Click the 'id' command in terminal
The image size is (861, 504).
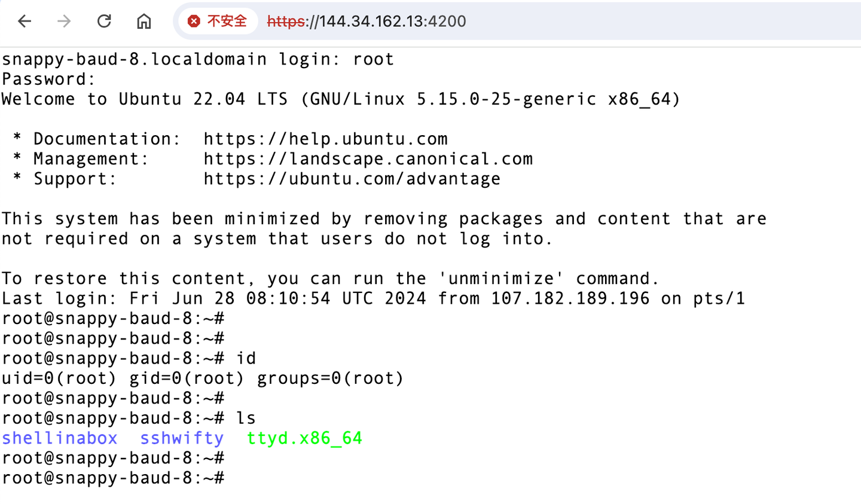pyautogui.click(x=246, y=358)
